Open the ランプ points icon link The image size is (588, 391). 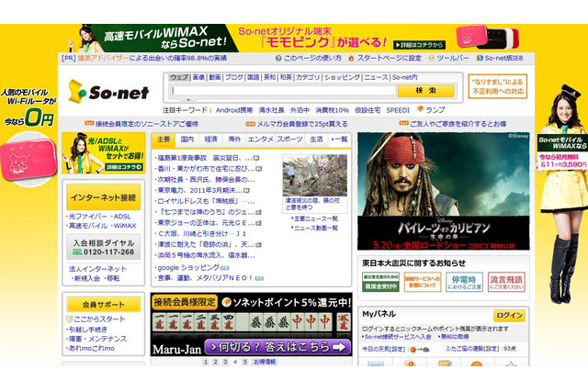431,110
